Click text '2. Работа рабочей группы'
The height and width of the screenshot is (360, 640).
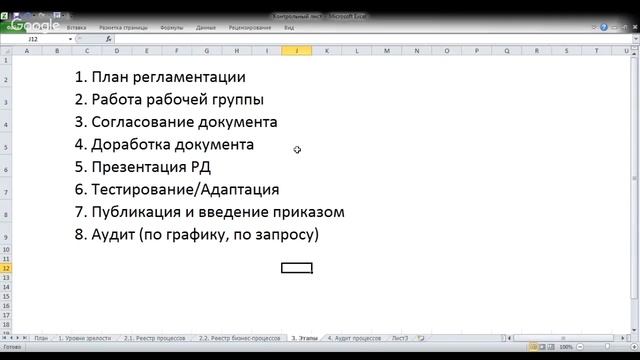coord(169,99)
